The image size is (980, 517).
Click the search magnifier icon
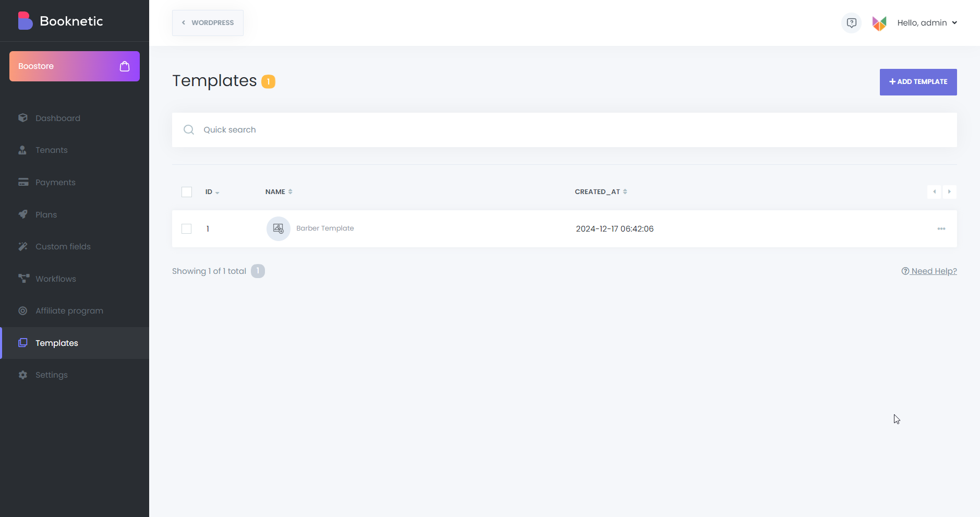tap(189, 130)
